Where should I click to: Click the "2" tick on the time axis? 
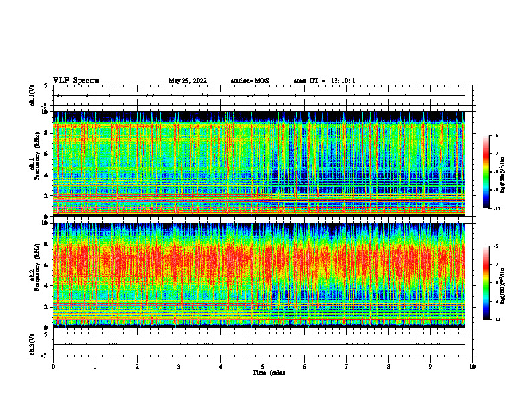pyautogui.click(x=137, y=367)
